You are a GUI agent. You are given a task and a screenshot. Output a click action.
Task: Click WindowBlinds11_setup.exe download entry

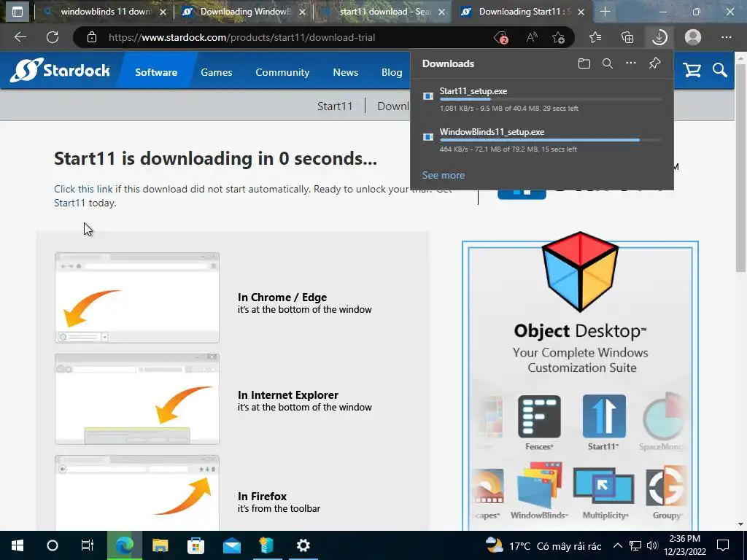(x=542, y=140)
